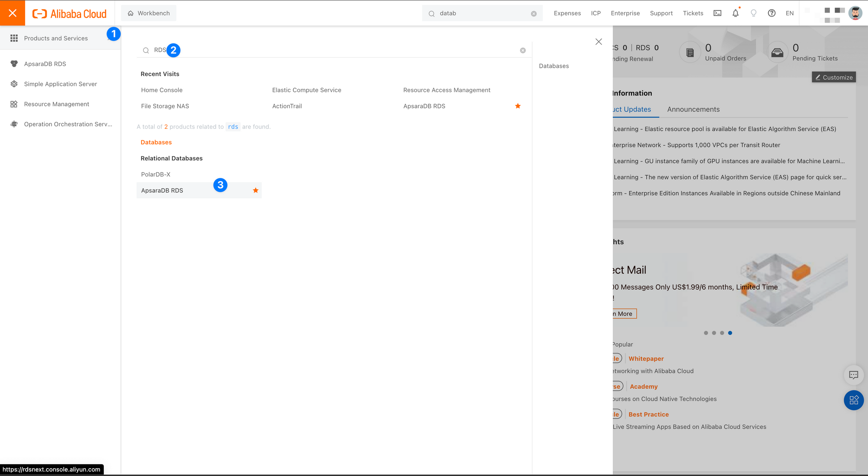868x476 pixels.
Task: Open the notifications bell
Action: click(x=735, y=13)
